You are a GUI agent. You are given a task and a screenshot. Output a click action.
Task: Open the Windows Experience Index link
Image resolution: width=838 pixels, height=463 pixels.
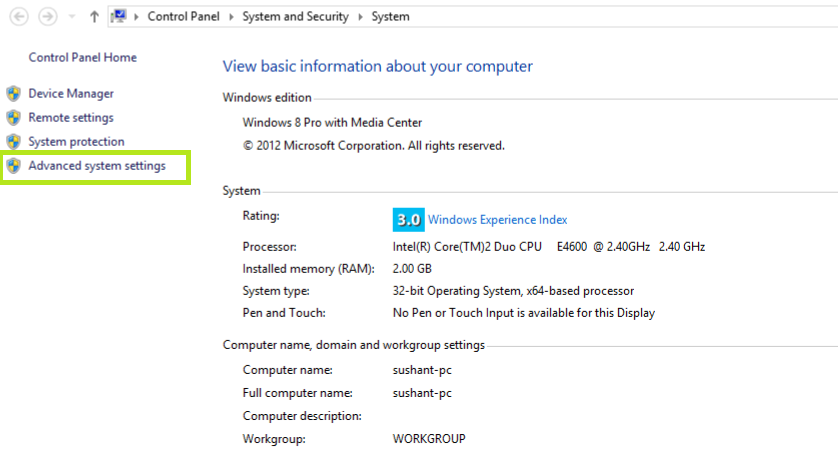(x=498, y=220)
